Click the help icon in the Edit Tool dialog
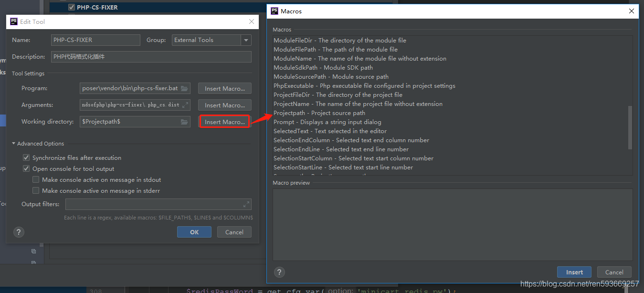 pyautogui.click(x=19, y=232)
